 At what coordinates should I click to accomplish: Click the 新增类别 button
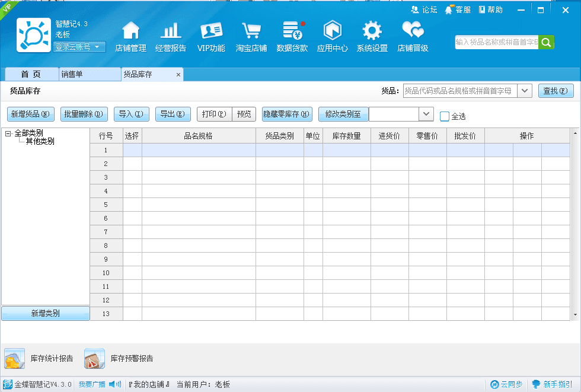pyautogui.click(x=46, y=313)
